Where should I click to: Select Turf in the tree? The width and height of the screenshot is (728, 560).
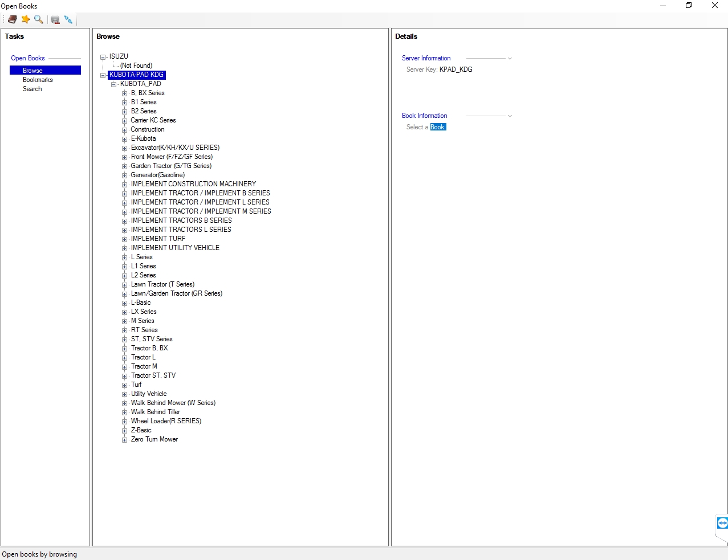(136, 385)
